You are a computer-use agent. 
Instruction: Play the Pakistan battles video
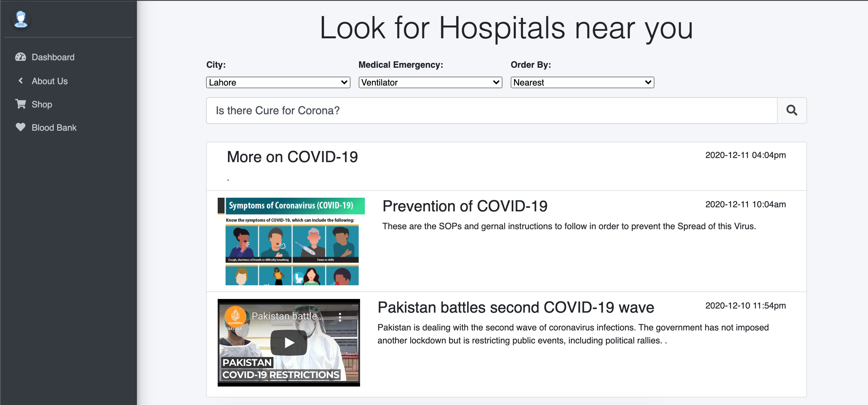point(289,342)
